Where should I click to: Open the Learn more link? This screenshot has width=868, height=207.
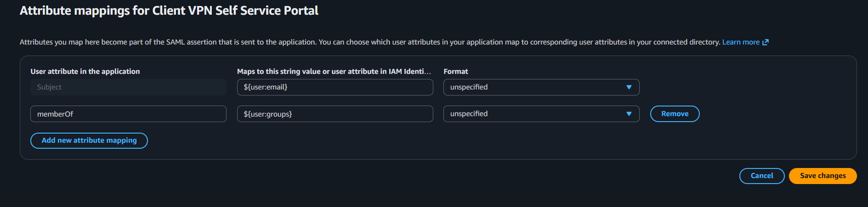(x=741, y=42)
